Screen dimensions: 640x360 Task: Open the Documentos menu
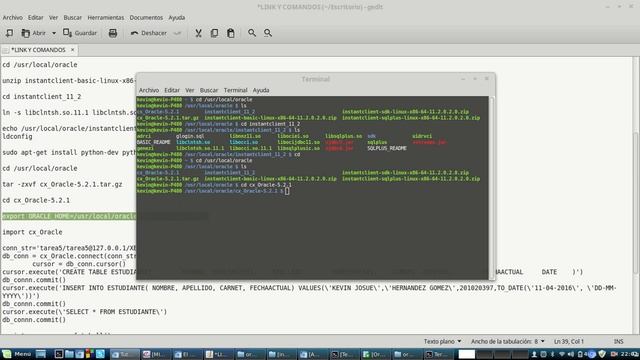146,18
